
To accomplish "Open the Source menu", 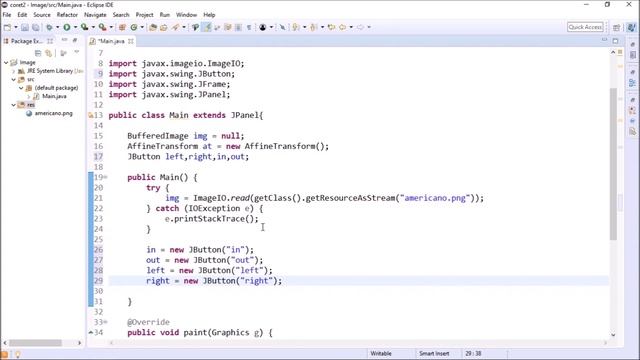I will pos(42,15).
